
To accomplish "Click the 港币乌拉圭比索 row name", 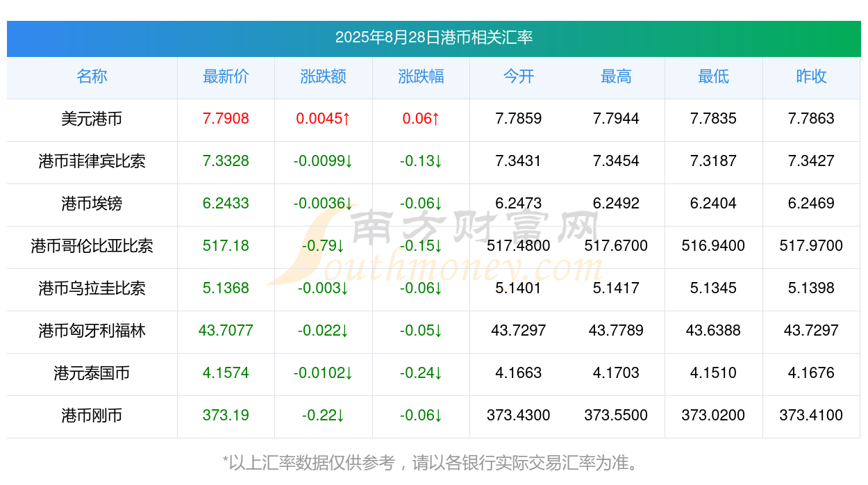I will (x=92, y=288).
